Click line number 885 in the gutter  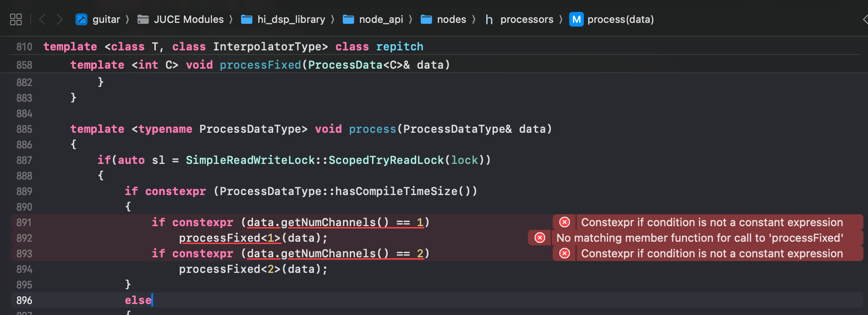coord(24,129)
